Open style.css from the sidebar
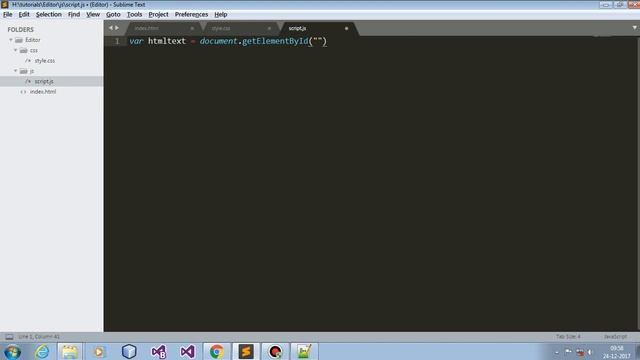This screenshot has width=640, height=360. point(44,60)
